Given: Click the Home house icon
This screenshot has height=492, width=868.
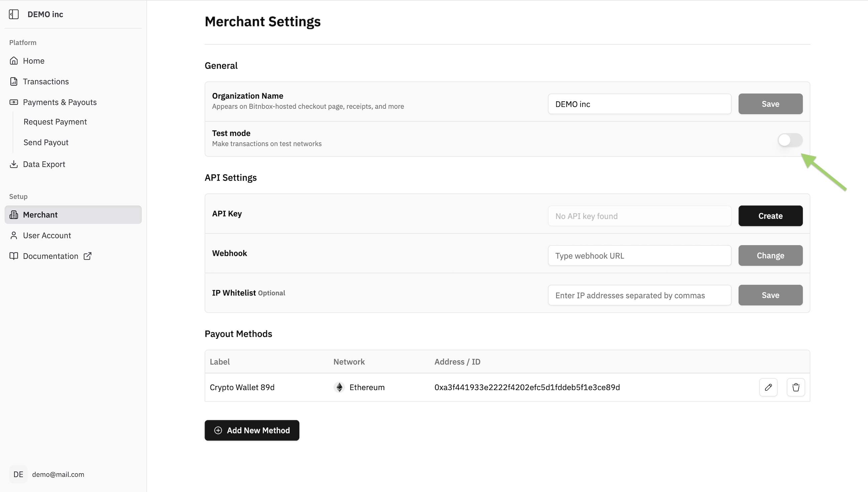Looking at the screenshot, I should (x=13, y=61).
